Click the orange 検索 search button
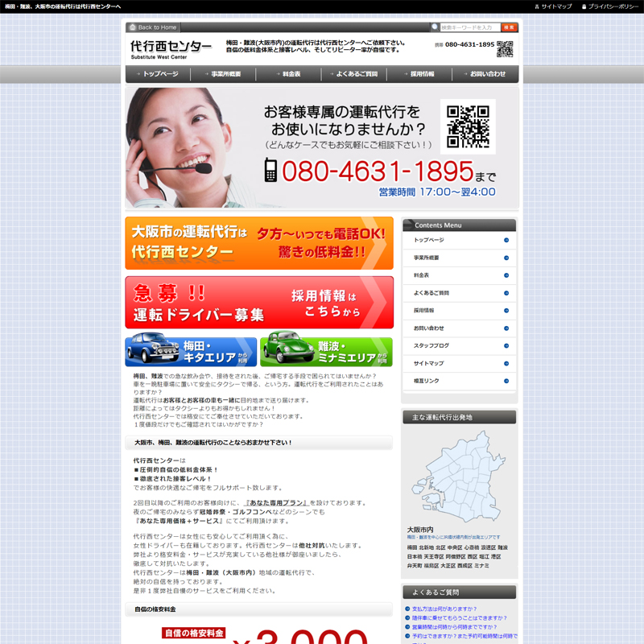This screenshot has width=644, height=644. click(509, 27)
